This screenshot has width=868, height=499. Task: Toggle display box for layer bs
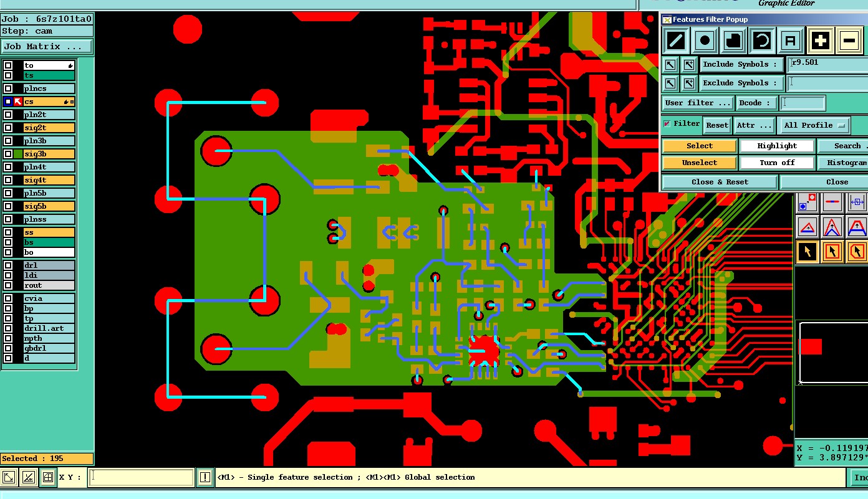[x=8, y=242]
